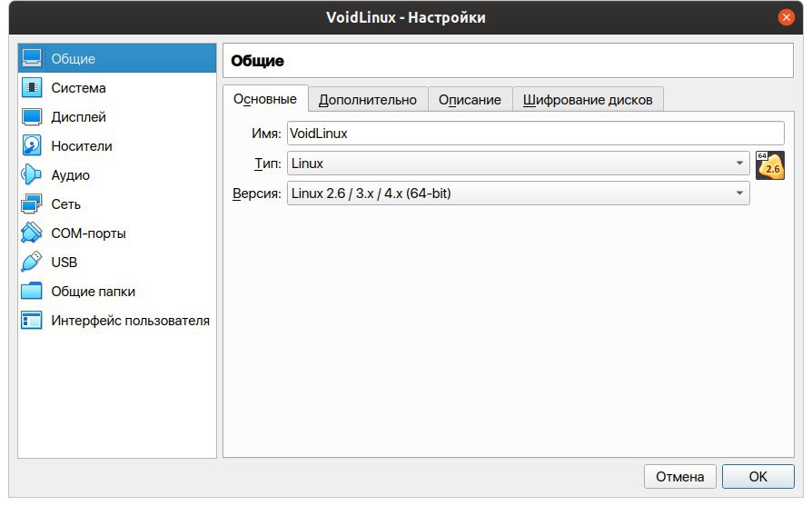Click the Имя field containing VoidLinux
Image resolution: width=812 pixels, height=506 pixels.
point(536,134)
